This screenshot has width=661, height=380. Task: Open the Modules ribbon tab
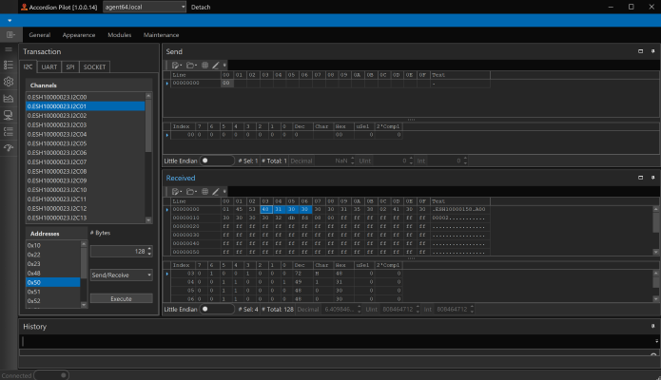(119, 35)
